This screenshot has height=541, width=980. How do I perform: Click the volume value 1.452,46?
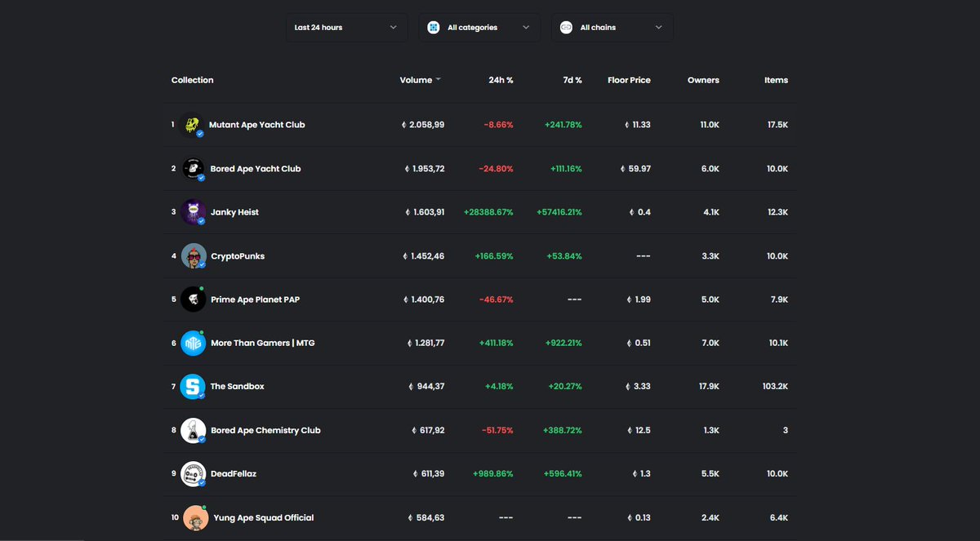coord(429,256)
